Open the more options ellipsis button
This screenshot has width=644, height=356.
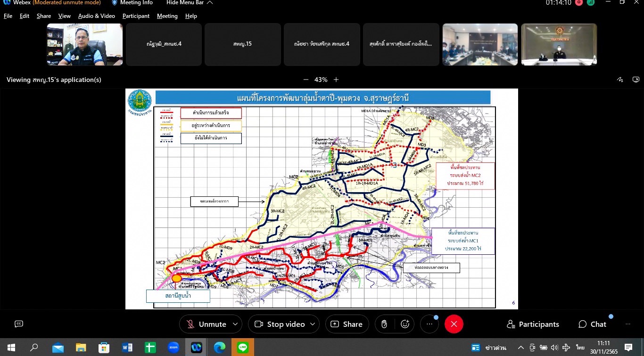pyautogui.click(x=429, y=324)
